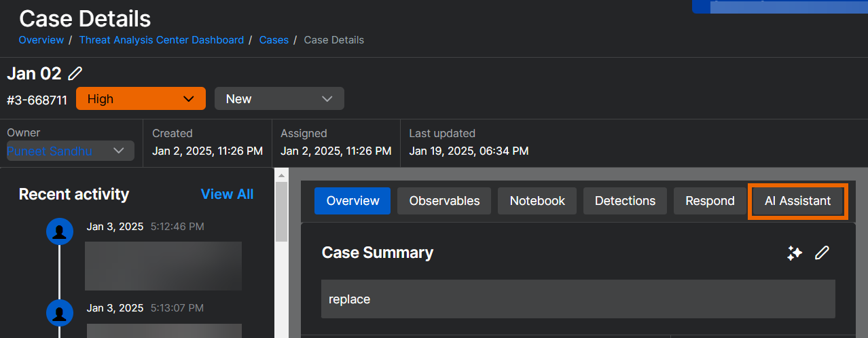This screenshot has width=868, height=338.
Task: Click the second user avatar in Recent activity
Action: tap(59, 313)
